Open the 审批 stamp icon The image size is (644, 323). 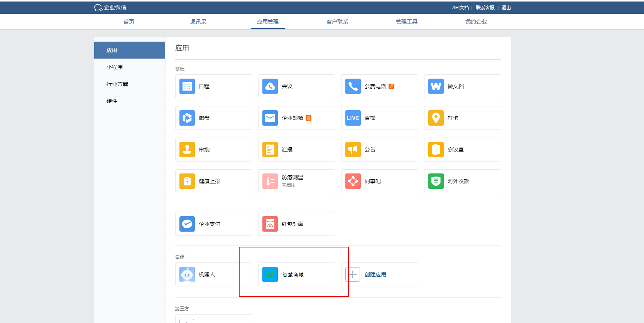coord(187,150)
